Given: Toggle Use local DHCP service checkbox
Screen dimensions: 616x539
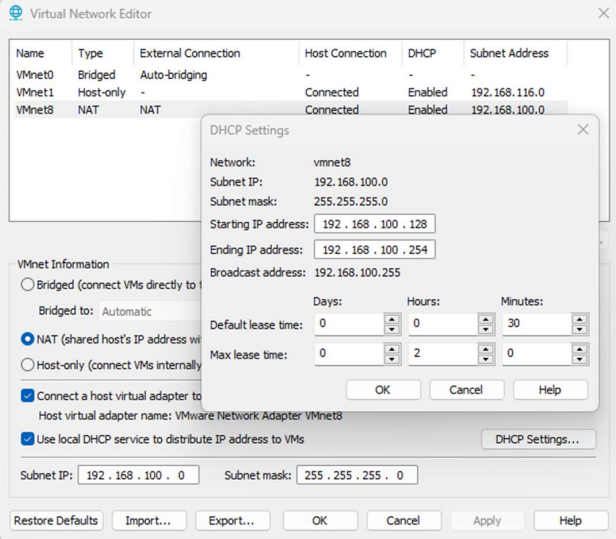Looking at the screenshot, I should click(27, 439).
